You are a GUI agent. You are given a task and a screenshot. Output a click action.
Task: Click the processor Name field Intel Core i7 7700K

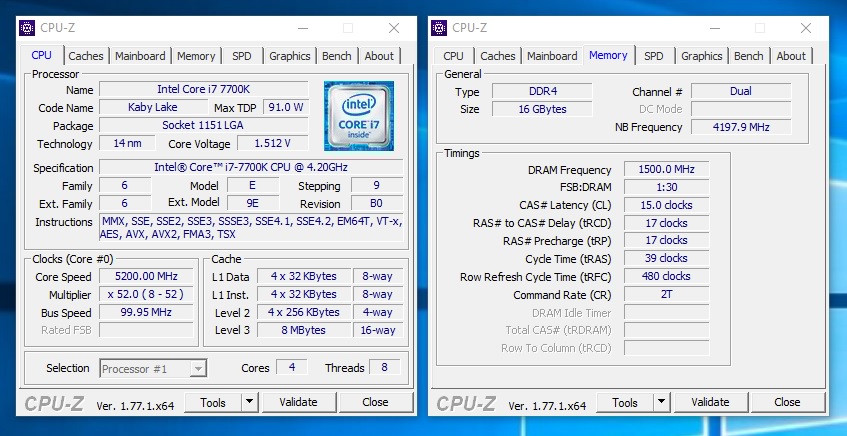coord(204,89)
